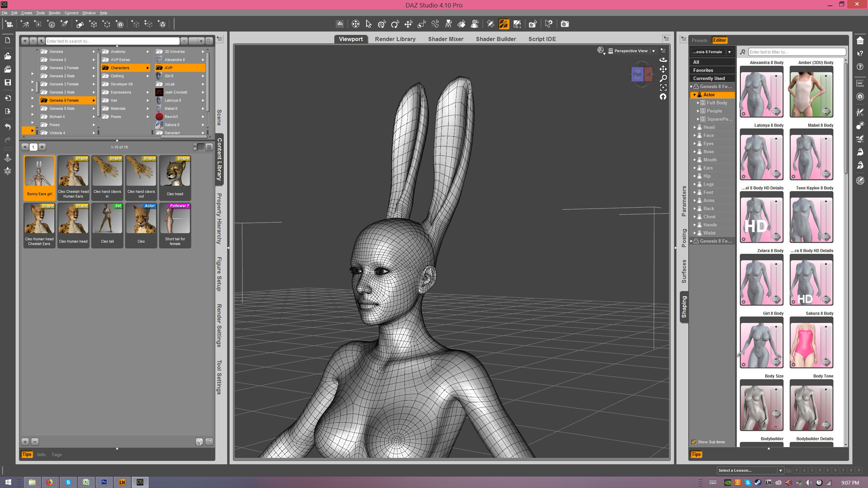Click the viewport zoom magnifier icon
868x488 pixels.
[663, 79]
